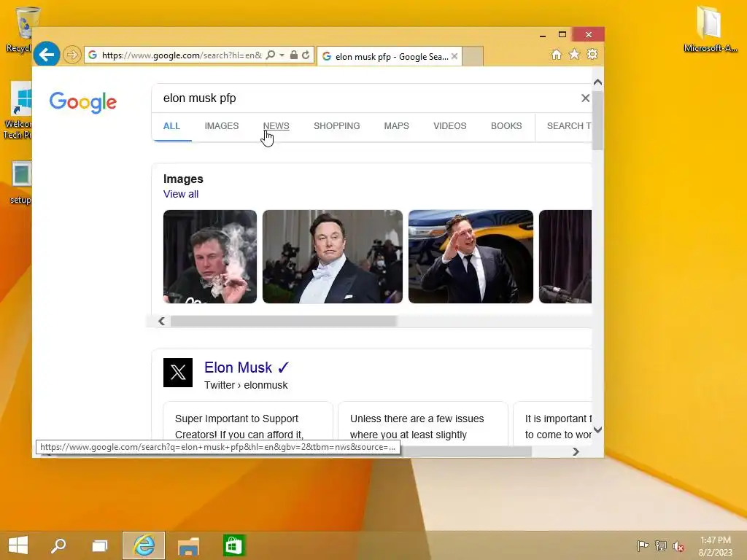This screenshot has width=747, height=560.
Task: Select the setup desktop icon
Action: tap(20, 183)
